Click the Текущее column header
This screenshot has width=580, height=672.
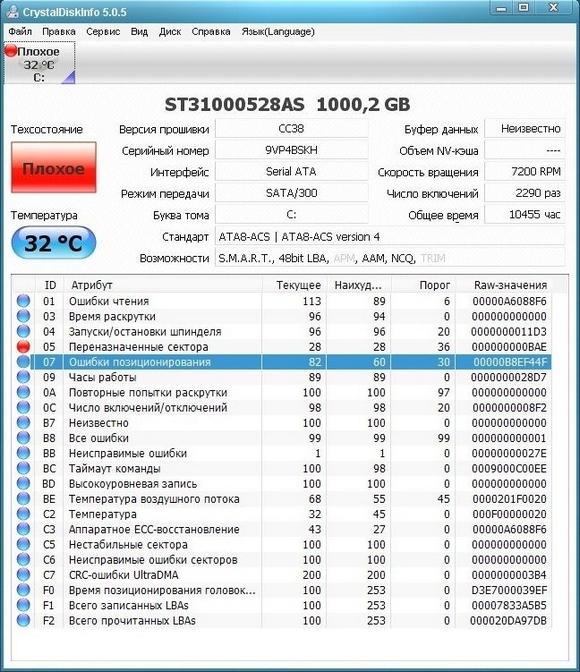(295, 285)
